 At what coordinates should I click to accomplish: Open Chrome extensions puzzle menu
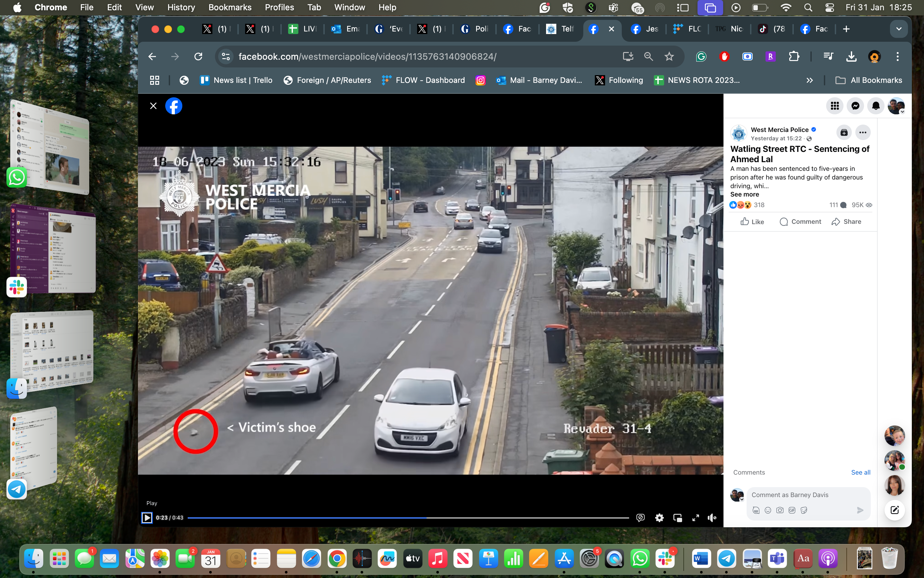[x=794, y=57]
